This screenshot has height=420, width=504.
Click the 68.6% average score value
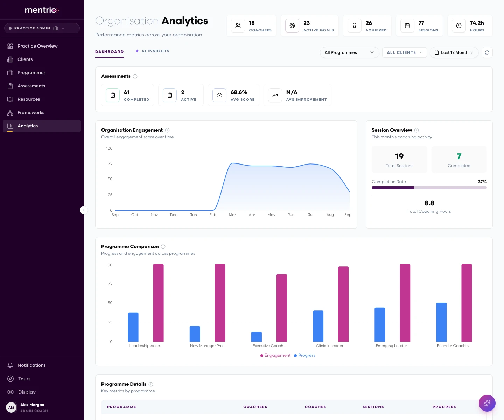[239, 92]
